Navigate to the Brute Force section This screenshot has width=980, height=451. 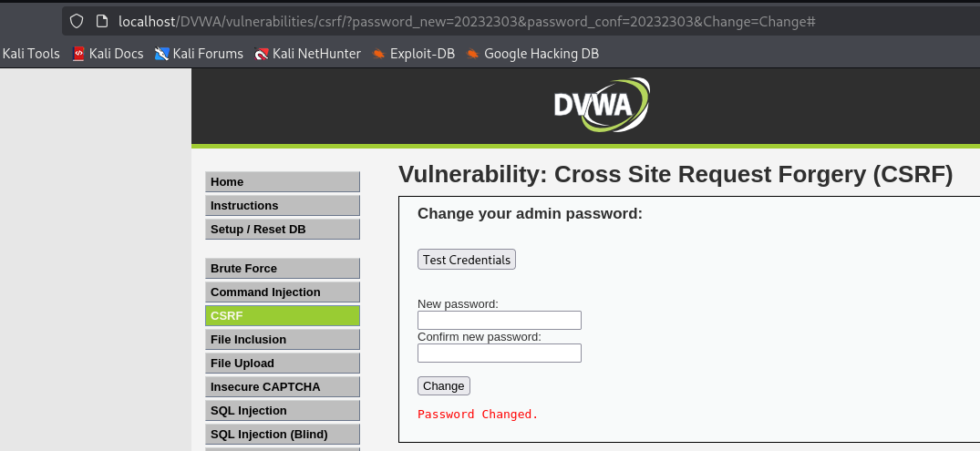coord(283,269)
